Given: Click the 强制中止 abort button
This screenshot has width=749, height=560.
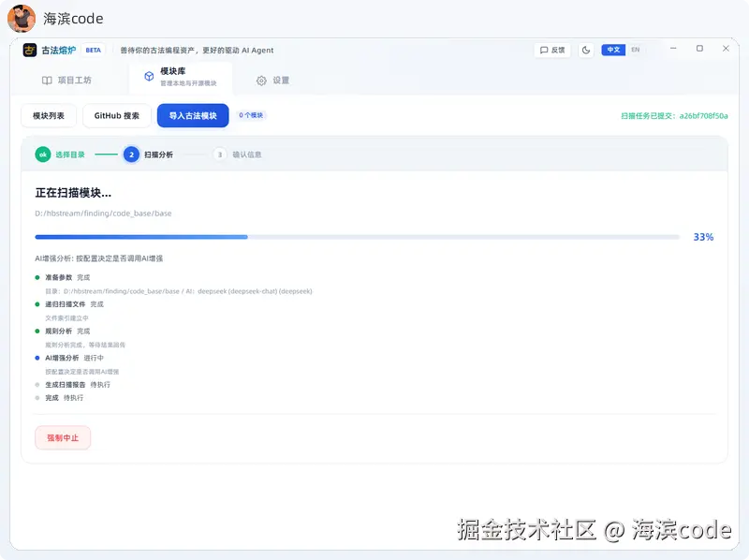Looking at the screenshot, I should [x=62, y=437].
